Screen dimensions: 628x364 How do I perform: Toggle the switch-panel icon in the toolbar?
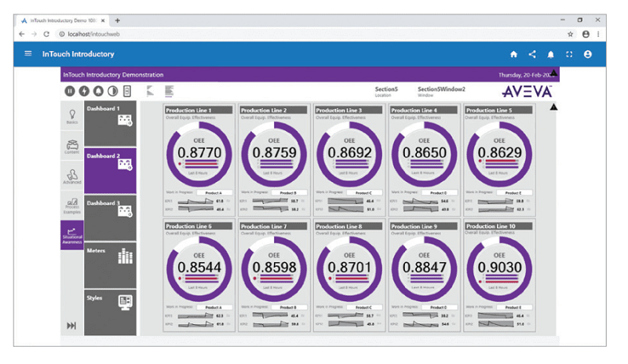[127, 91]
